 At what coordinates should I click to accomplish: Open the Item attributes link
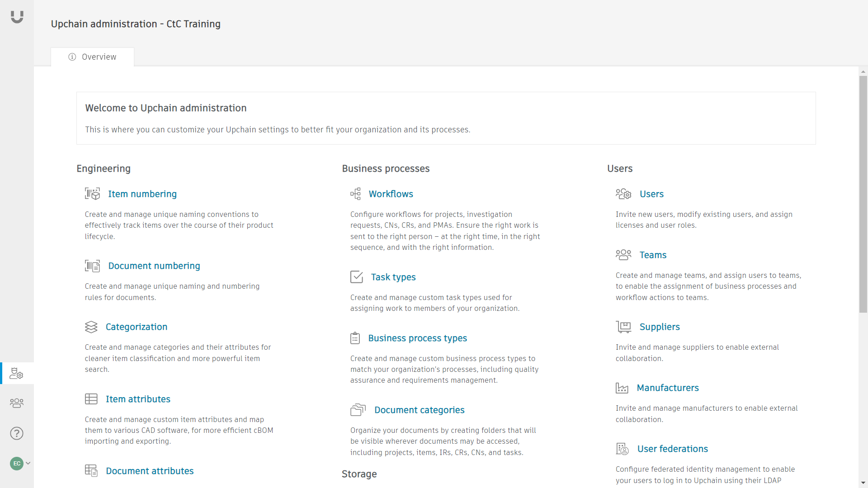(138, 399)
